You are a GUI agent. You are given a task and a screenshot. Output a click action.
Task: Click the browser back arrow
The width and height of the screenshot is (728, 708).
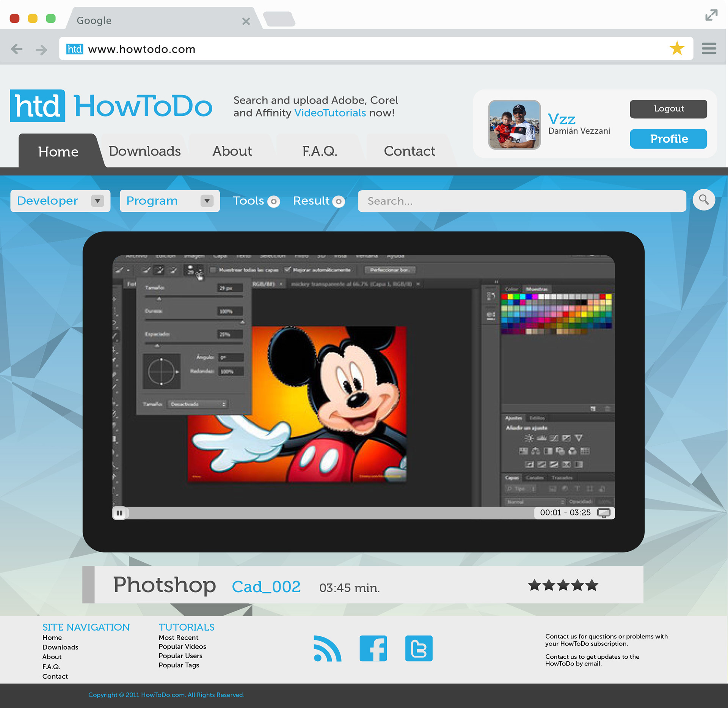pyautogui.click(x=17, y=49)
